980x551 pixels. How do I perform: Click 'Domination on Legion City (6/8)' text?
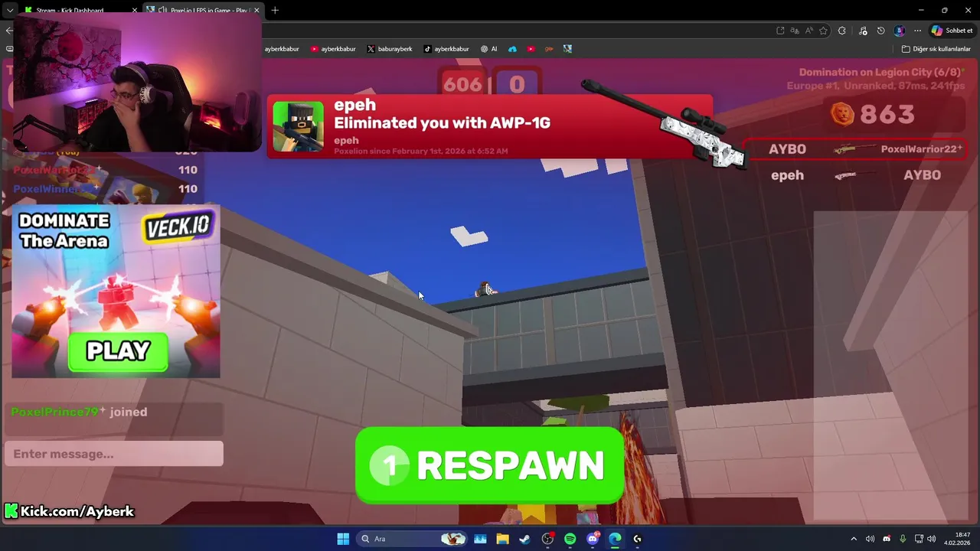880,73
